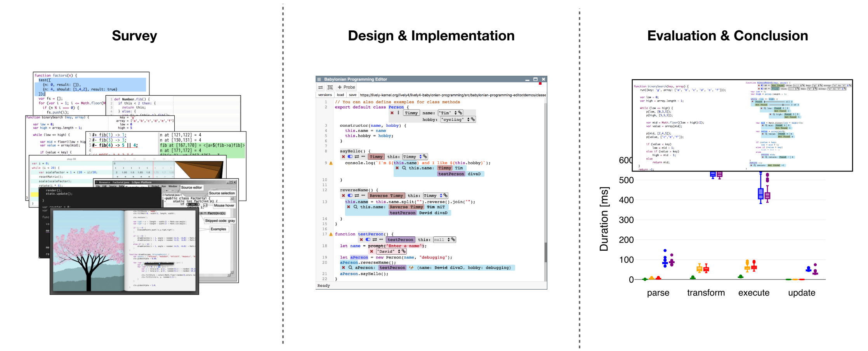The height and width of the screenshot is (351, 868).
Task: Open the editor's hamburger menu
Action: coord(319,79)
